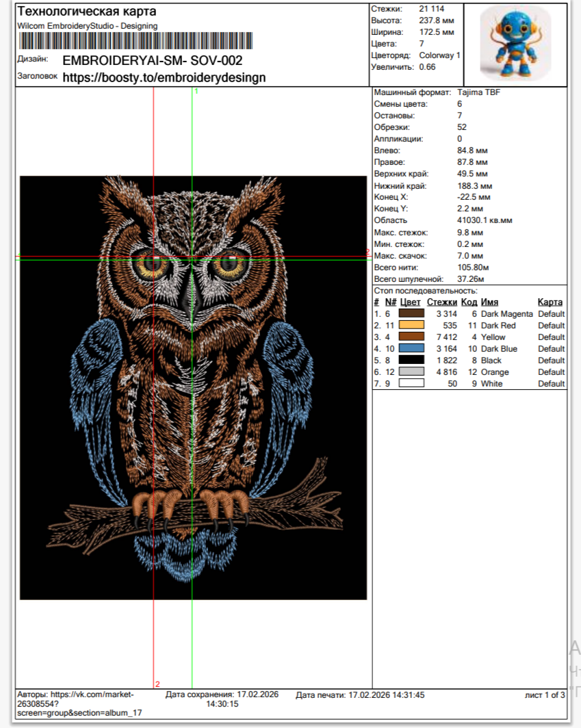Click the robot mascot thumbnail image

[x=515, y=44]
